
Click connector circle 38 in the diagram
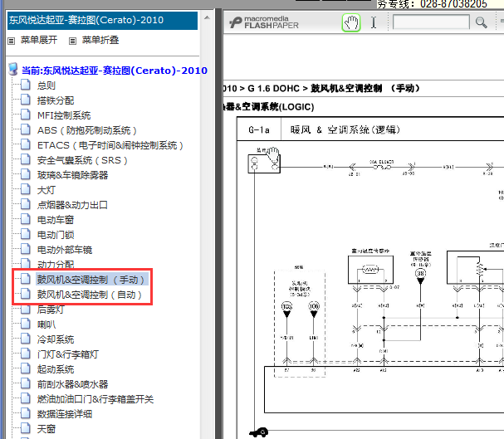(420, 273)
